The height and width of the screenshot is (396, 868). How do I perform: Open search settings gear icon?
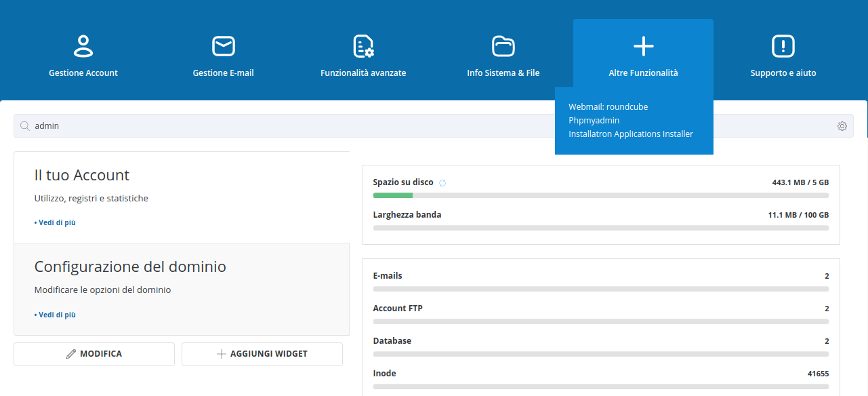(842, 125)
